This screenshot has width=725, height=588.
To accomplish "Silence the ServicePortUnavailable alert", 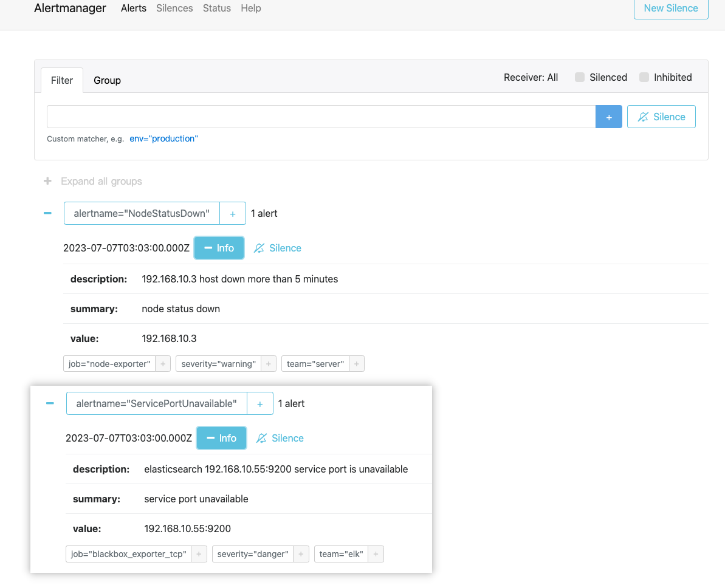I will click(x=280, y=438).
